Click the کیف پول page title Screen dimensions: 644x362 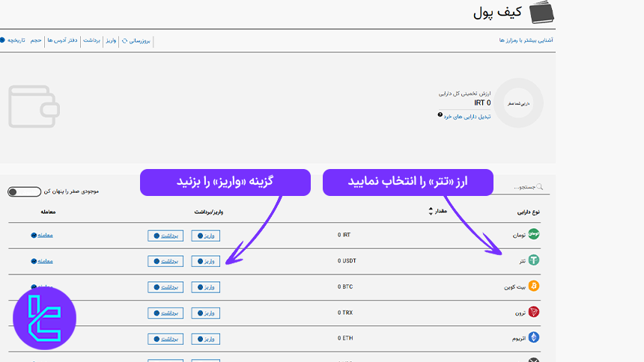497,12
